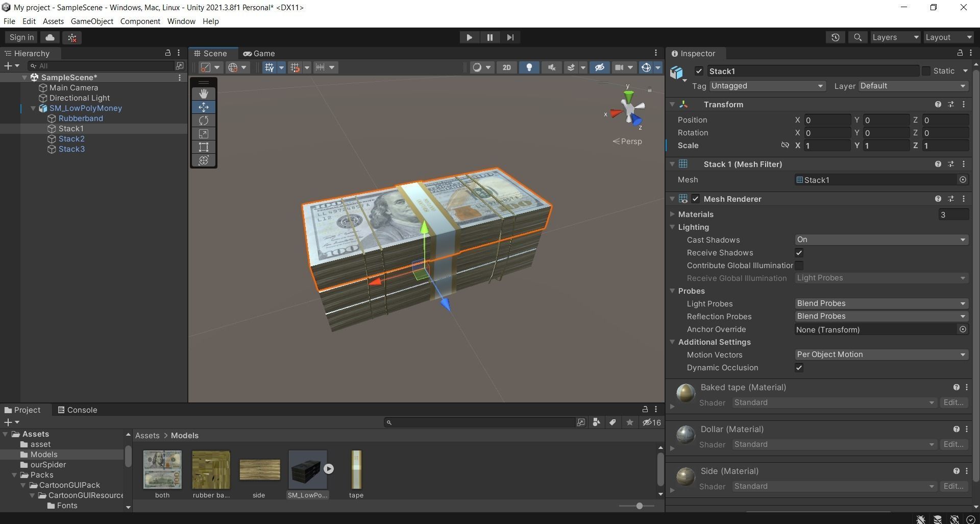
Task: Click Edit button for Baked tape material
Action: (x=953, y=402)
